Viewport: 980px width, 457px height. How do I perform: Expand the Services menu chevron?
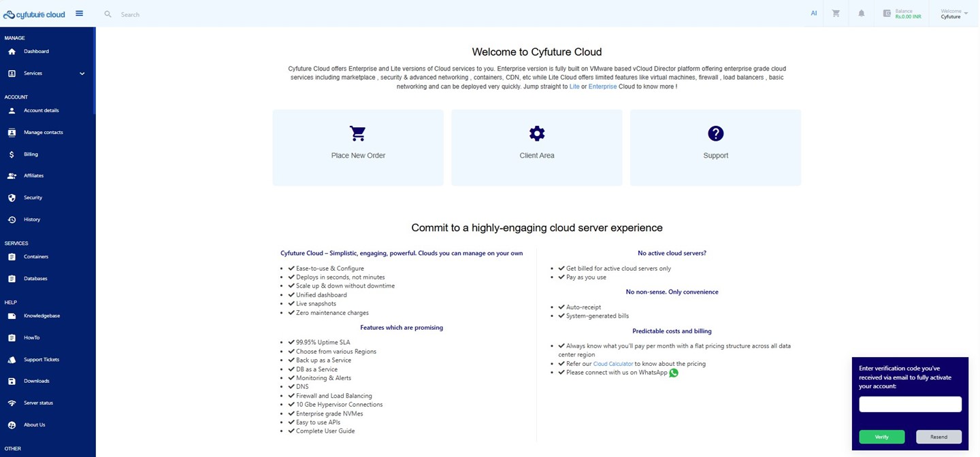point(82,73)
